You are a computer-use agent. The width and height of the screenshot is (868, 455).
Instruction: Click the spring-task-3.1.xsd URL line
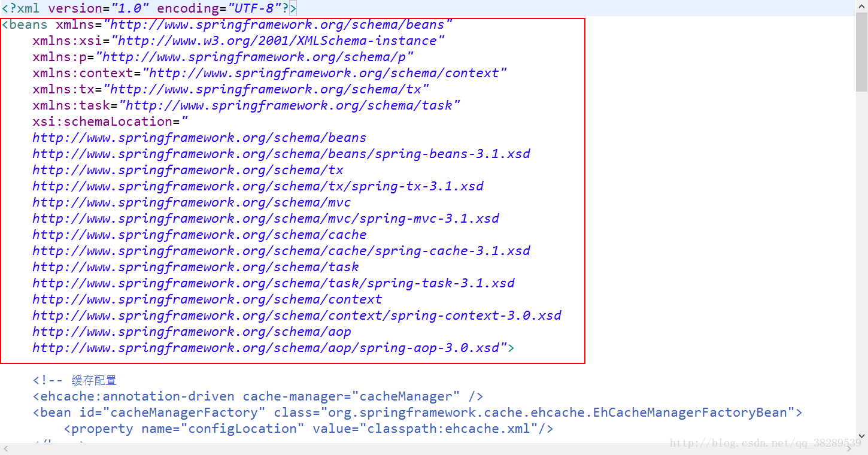pos(274,284)
